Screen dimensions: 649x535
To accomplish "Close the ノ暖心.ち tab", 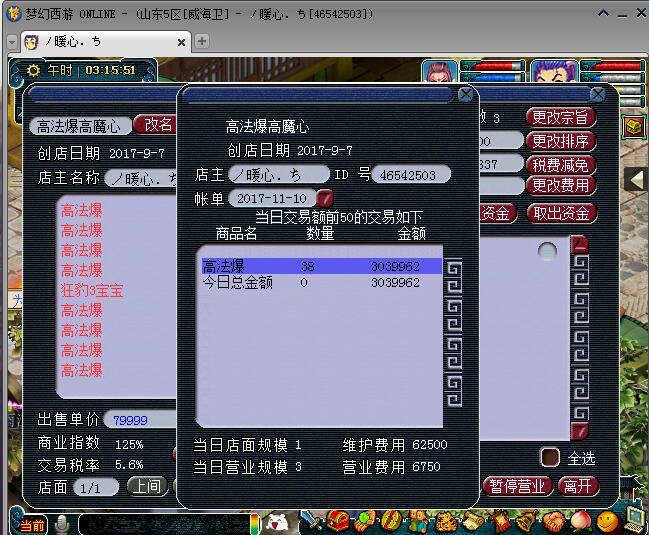I will click(x=181, y=42).
